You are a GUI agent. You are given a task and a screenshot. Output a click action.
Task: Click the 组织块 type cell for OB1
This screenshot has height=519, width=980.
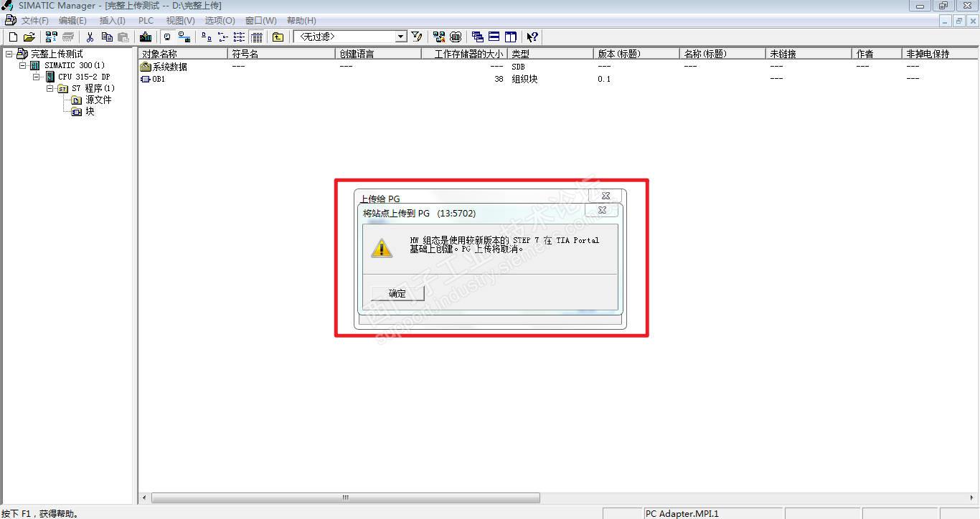(x=524, y=79)
